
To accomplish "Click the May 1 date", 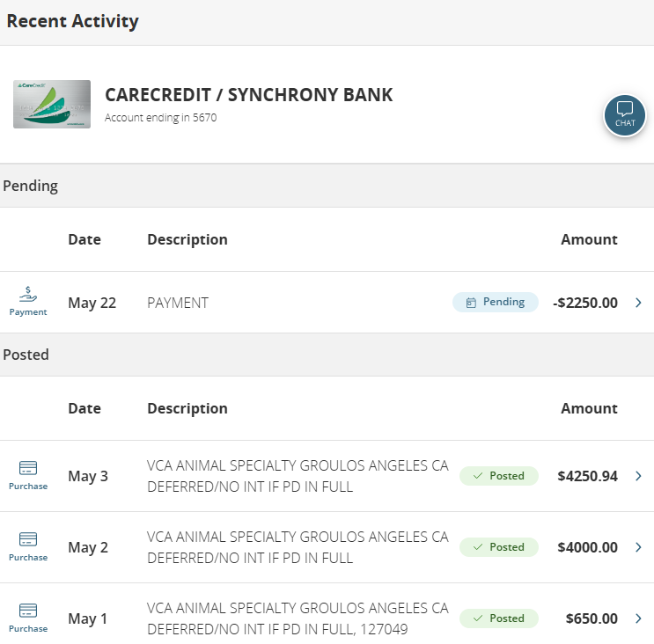I will pos(88,618).
